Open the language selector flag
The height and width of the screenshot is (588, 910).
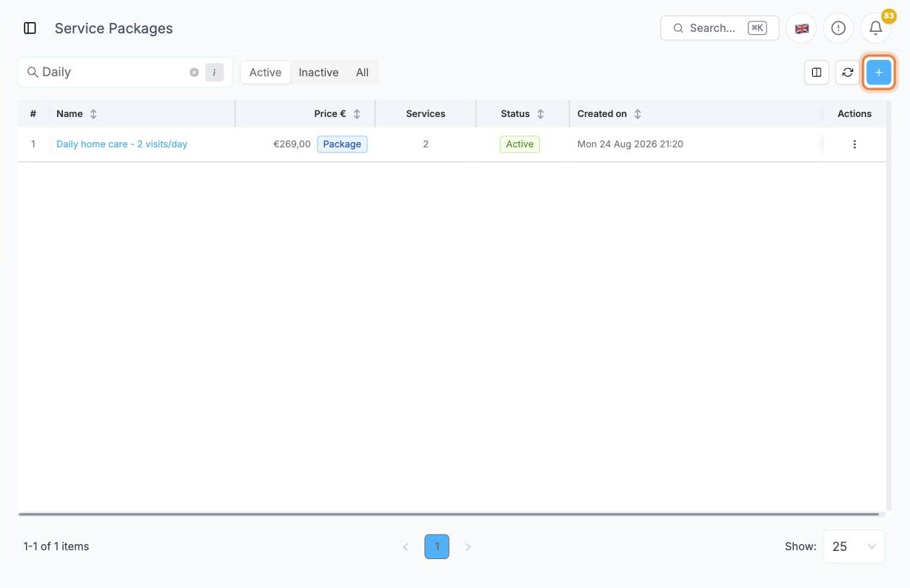pos(801,28)
